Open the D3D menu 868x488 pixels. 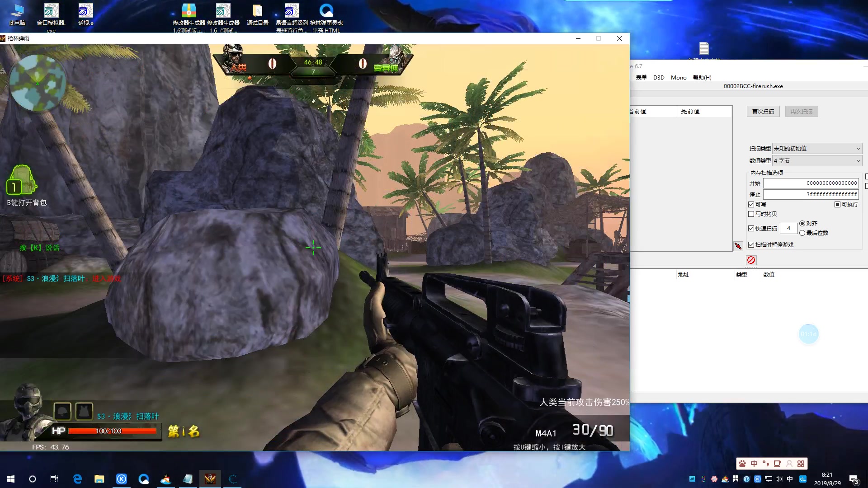click(659, 78)
